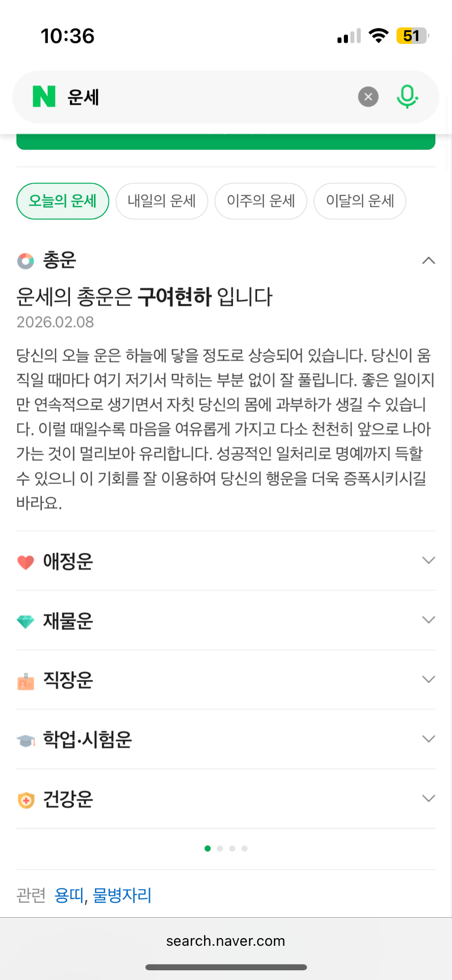This screenshot has width=452, height=980.
Task: Tap the green Naver N logo
Action: coord(44,96)
